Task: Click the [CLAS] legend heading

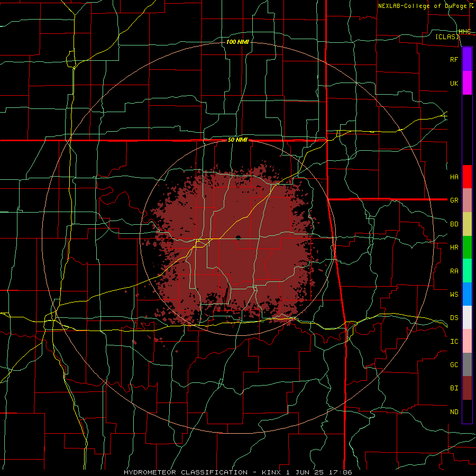Action: (x=447, y=37)
